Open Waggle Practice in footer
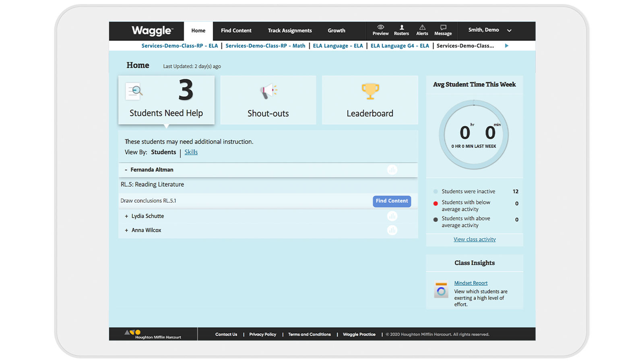The image size is (644, 362). tap(359, 334)
